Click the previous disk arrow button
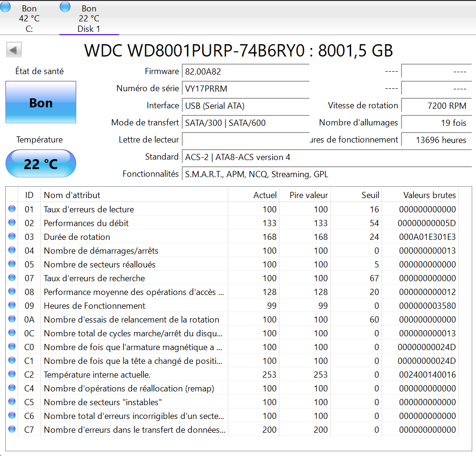This screenshot has height=456, width=476. (x=14, y=50)
